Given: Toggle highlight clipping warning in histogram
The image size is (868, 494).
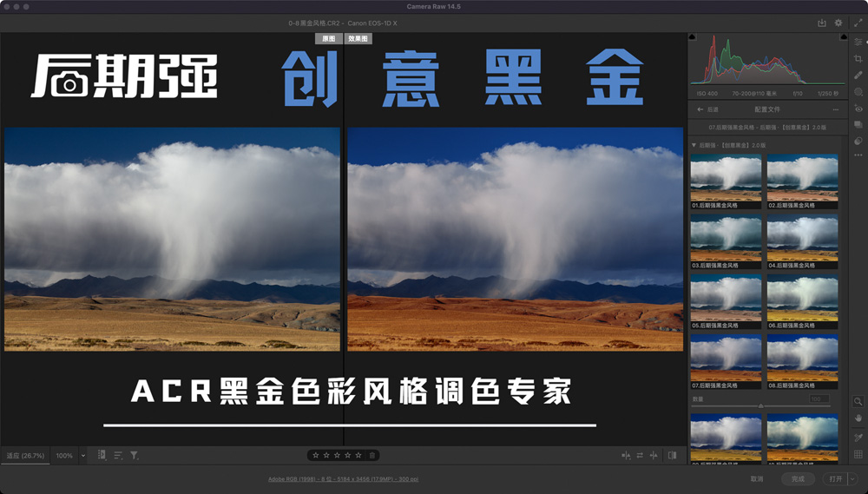Looking at the screenshot, I should (844, 36).
